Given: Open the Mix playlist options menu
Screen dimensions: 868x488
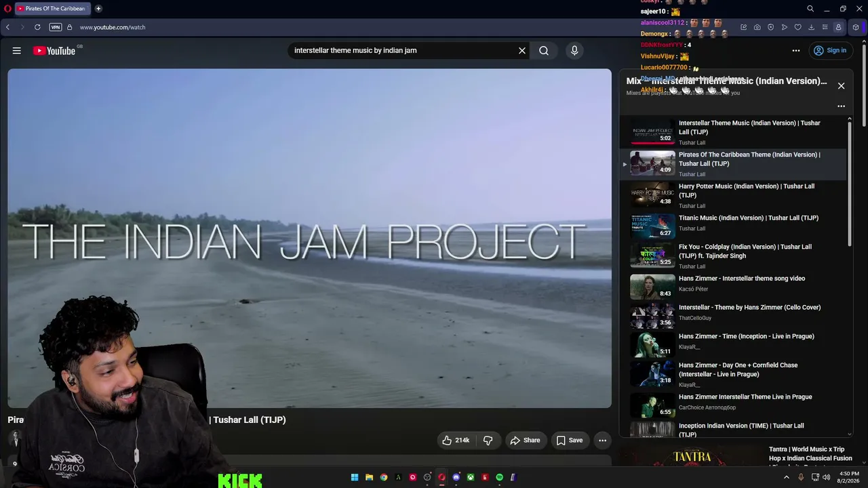Looking at the screenshot, I should (841, 106).
